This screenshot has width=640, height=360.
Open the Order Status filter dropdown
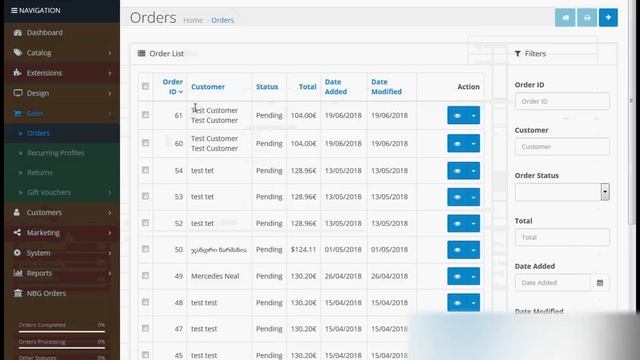click(x=562, y=192)
